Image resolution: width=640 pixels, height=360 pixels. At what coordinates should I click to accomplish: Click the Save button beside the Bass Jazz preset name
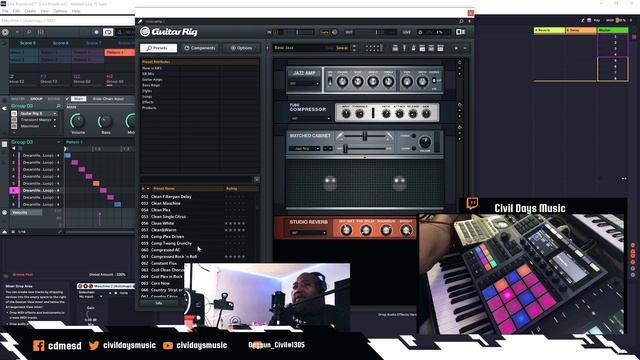click(342, 48)
